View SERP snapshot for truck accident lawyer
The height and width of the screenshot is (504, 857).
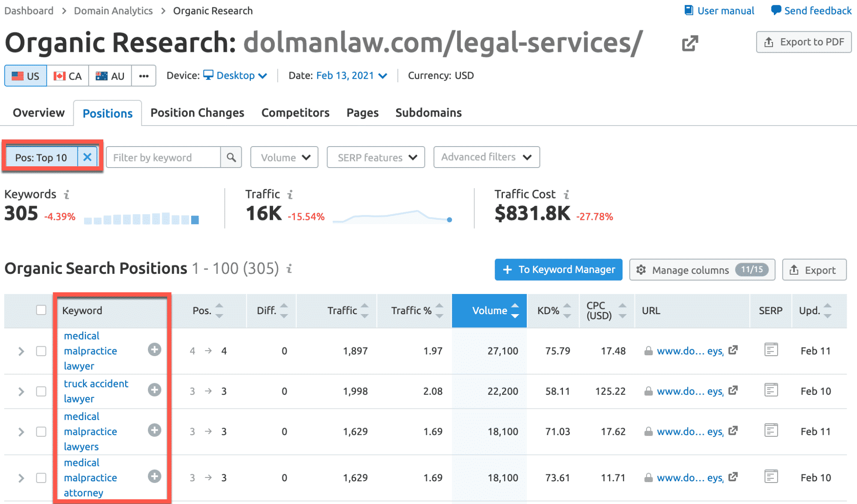pyautogui.click(x=770, y=390)
